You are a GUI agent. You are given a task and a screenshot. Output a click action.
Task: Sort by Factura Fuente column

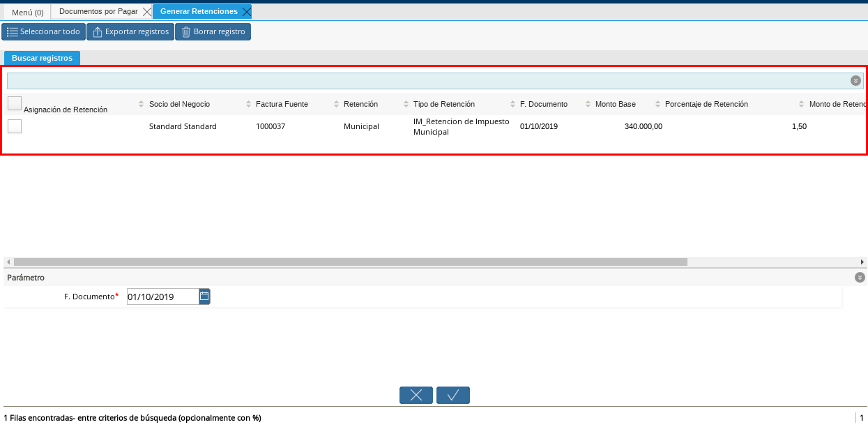point(282,104)
